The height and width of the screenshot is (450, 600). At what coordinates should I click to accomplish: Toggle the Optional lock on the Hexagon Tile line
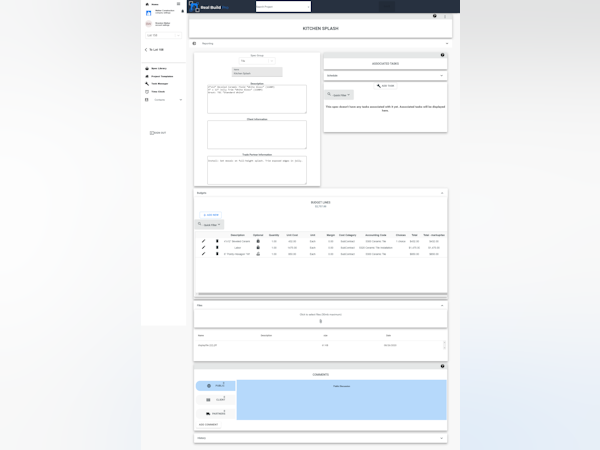(258, 254)
